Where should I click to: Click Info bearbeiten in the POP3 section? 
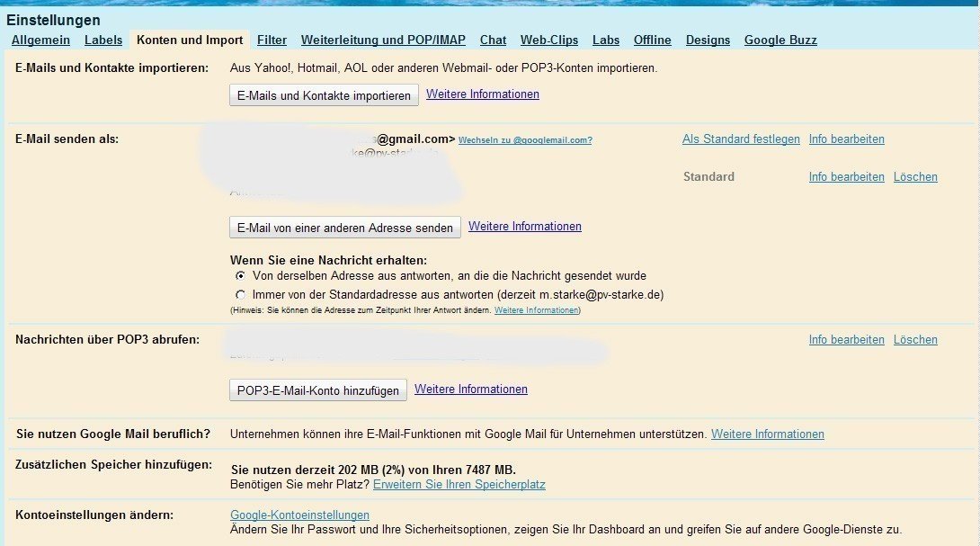(x=846, y=340)
